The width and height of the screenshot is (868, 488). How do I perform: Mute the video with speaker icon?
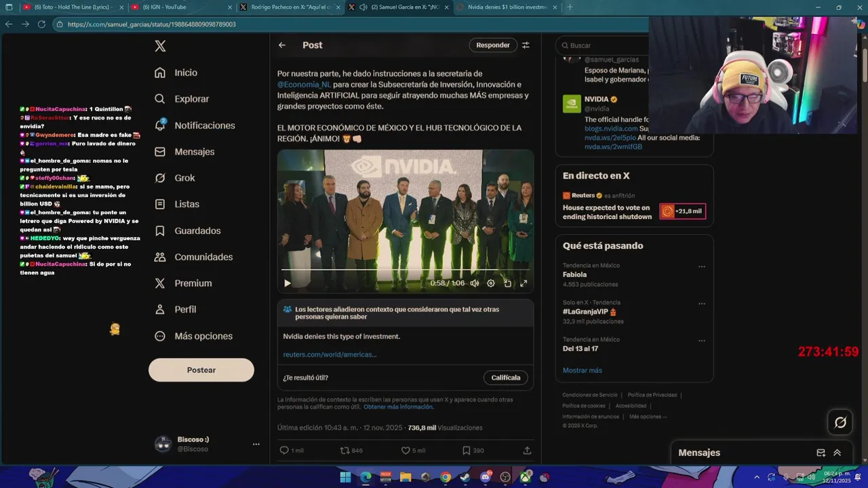click(x=475, y=283)
